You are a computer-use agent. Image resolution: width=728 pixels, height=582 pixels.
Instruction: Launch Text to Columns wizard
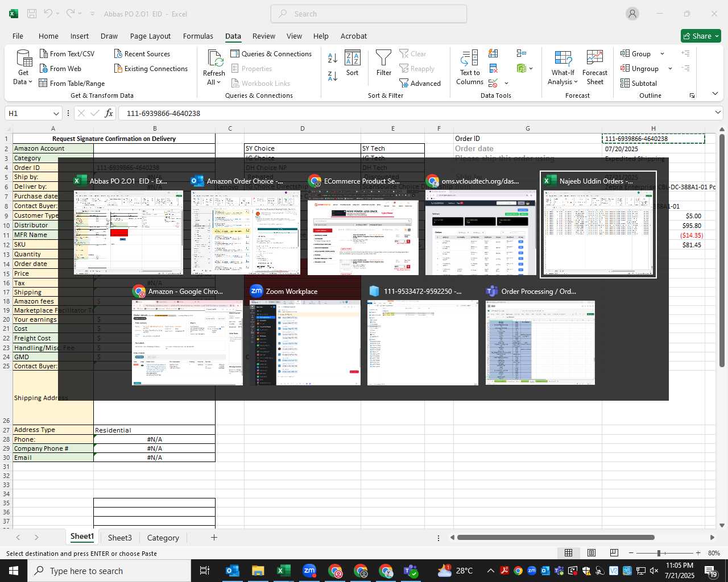[x=470, y=68]
